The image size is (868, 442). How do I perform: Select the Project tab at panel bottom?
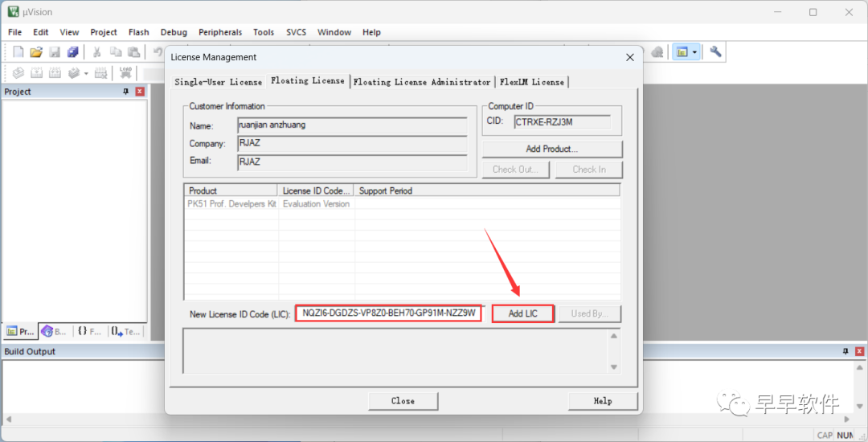point(20,331)
